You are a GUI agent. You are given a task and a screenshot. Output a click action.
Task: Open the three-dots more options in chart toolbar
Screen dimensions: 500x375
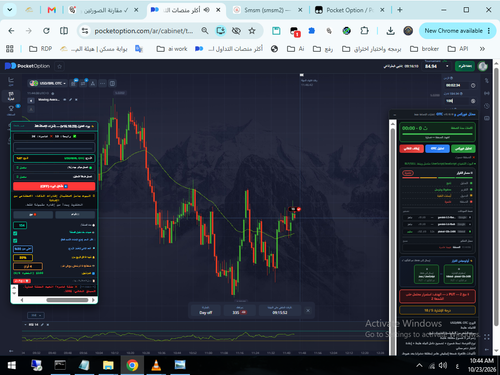click(103, 83)
